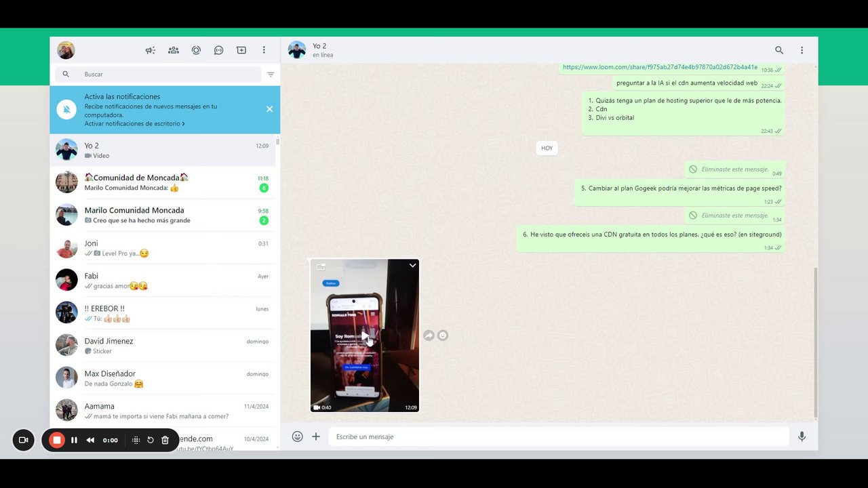The height and width of the screenshot is (488, 868).
Task: Forward the video with the arrow icon
Action: pyautogui.click(x=429, y=335)
